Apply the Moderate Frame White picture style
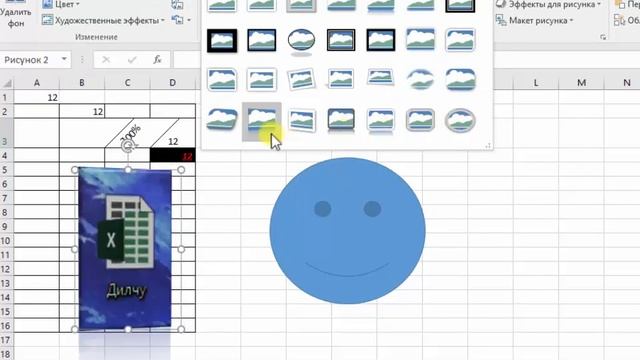 click(x=262, y=79)
